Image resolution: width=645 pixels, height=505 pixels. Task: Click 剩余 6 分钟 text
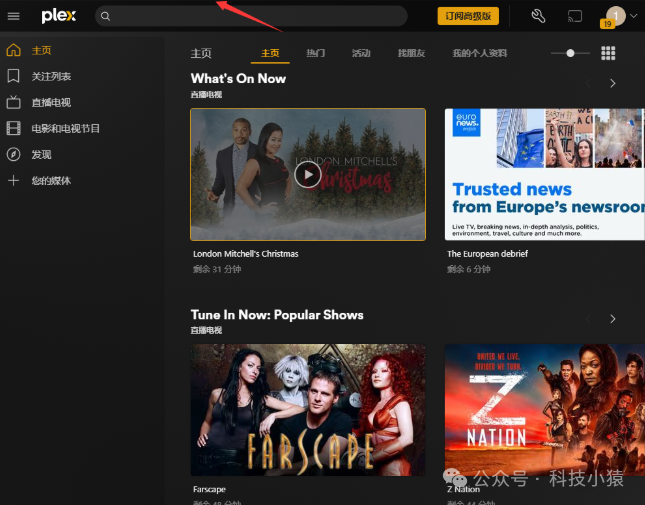(x=469, y=269)
